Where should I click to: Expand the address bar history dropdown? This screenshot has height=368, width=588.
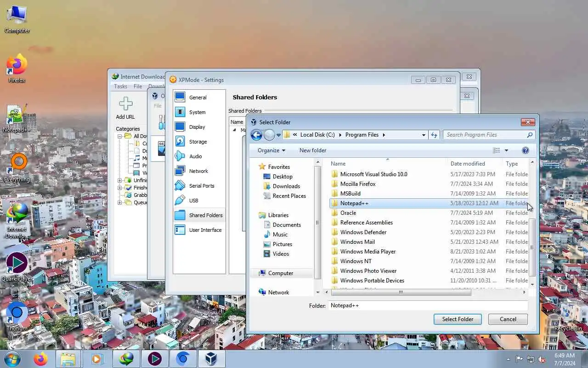(424, 135)
